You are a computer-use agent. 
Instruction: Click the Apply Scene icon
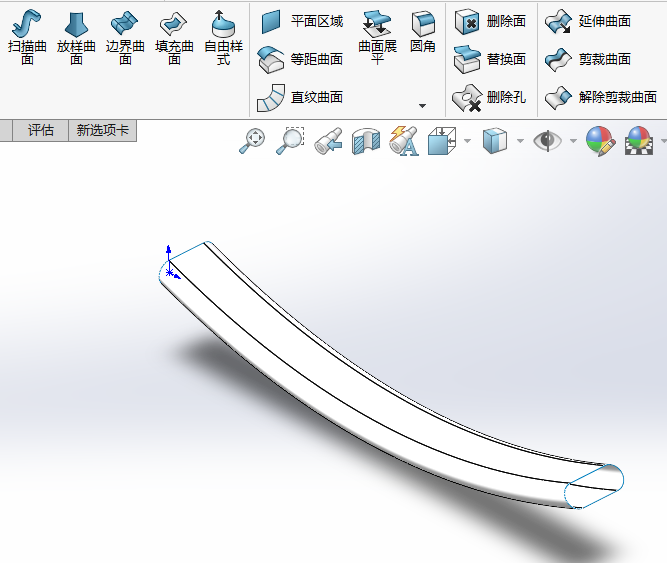click(x=639, y=141)
